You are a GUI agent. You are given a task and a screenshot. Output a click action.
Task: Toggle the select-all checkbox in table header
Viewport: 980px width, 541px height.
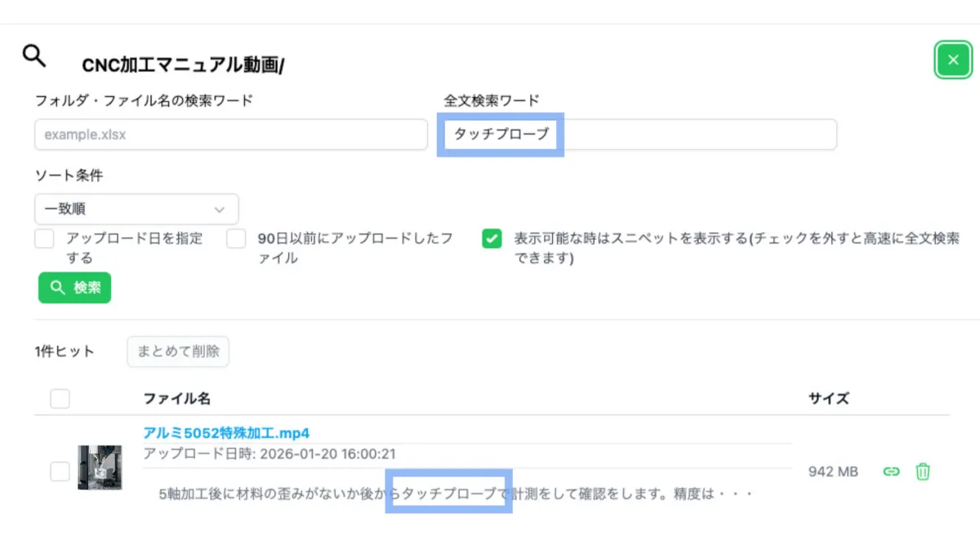point(60,399)
